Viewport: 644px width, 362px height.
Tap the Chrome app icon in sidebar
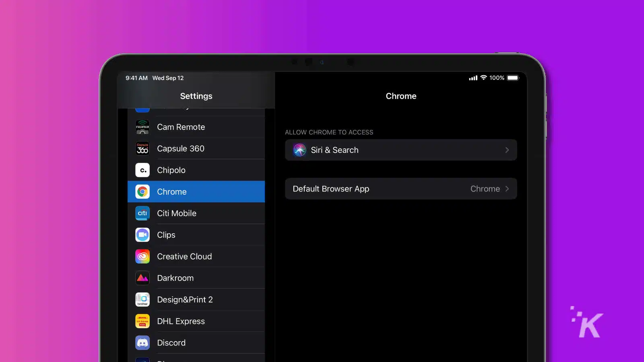tap(142, 191)
